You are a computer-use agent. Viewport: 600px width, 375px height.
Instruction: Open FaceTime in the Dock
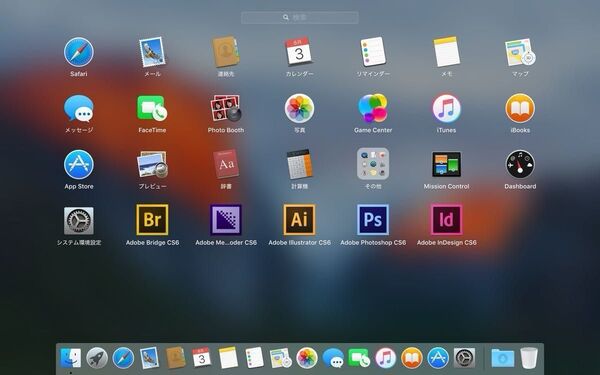point(359,358)
